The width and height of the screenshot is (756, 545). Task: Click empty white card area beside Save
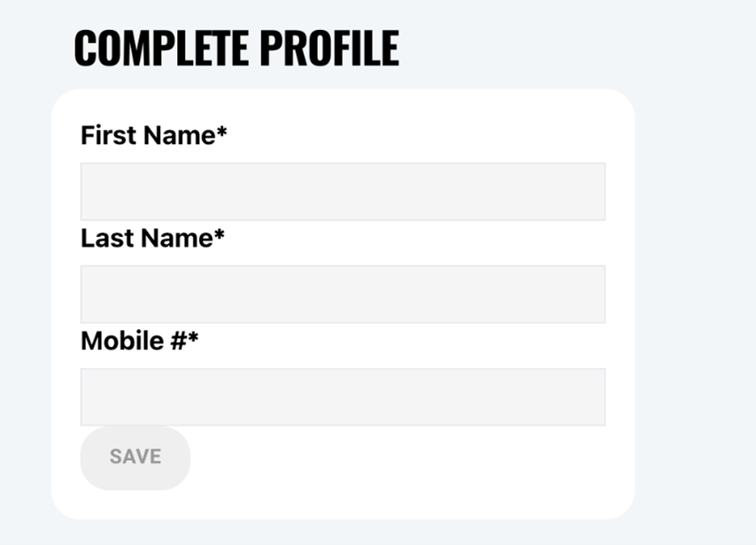point(398,469)
